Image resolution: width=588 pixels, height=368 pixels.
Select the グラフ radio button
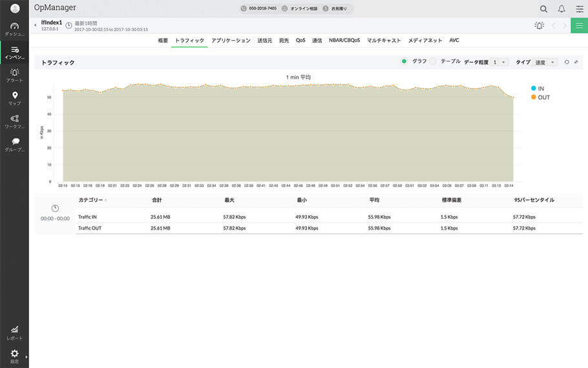tap(404, 61)
